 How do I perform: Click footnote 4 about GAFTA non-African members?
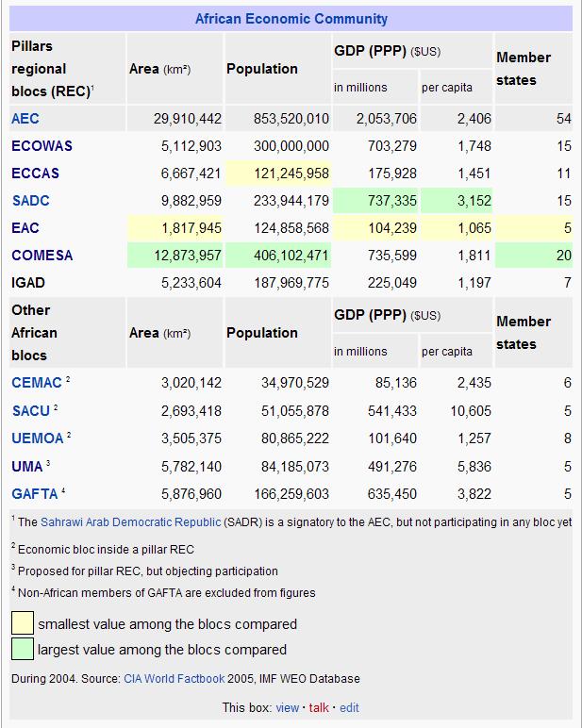click(163, 592)
